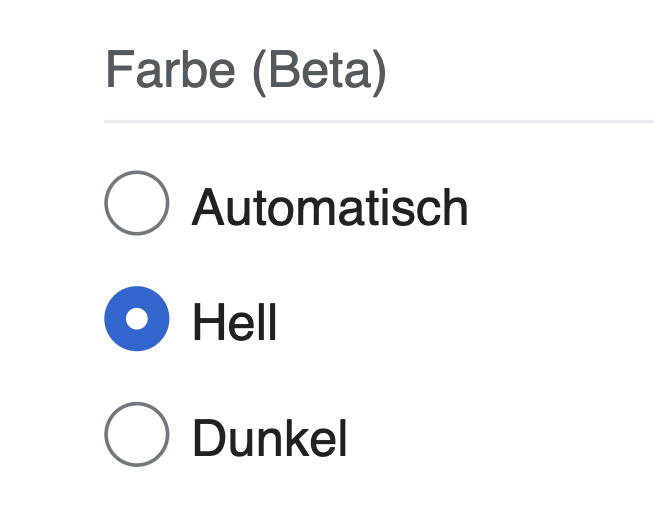This screenshot has height=524, width=654.
Task: Click the Dunkel label text
Action: [x=270, y=439]
